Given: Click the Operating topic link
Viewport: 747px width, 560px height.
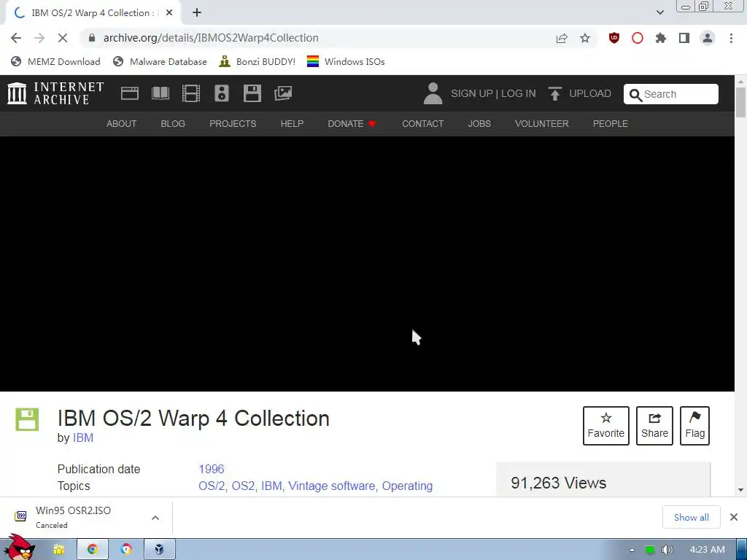Looking at the screenshot, I should (x=407, y=486).
